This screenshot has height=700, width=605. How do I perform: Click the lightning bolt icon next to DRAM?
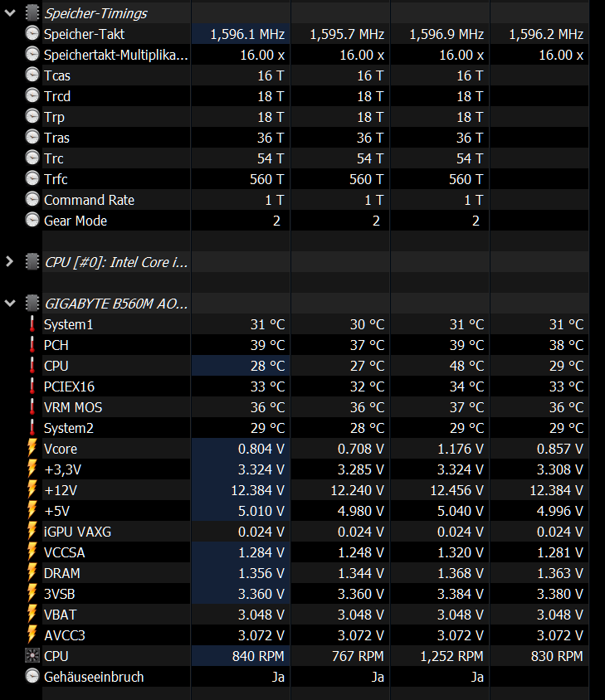pyautogui.click(x=32, y=573)
